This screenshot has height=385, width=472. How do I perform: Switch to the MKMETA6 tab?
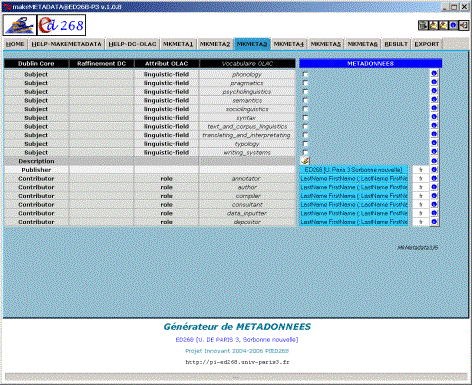[x=362, y=44]
